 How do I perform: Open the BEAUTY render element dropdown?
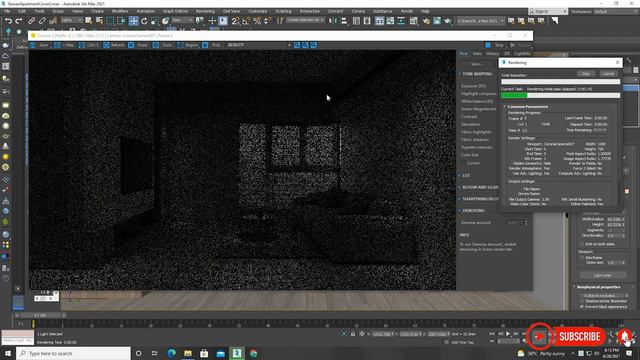(x=259, y=45)
